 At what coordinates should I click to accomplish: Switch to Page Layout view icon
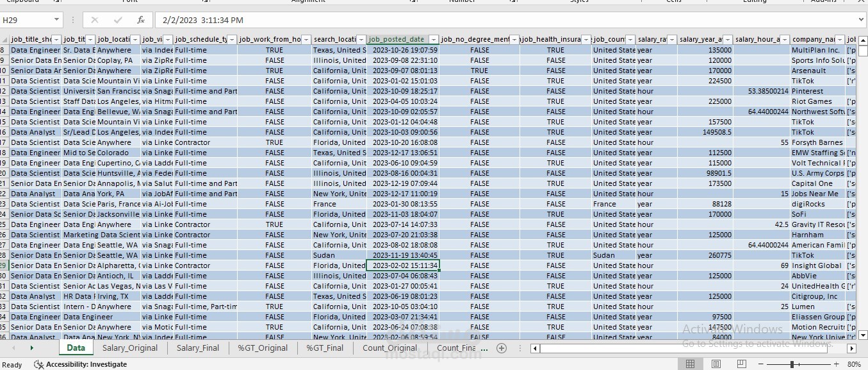715,364
